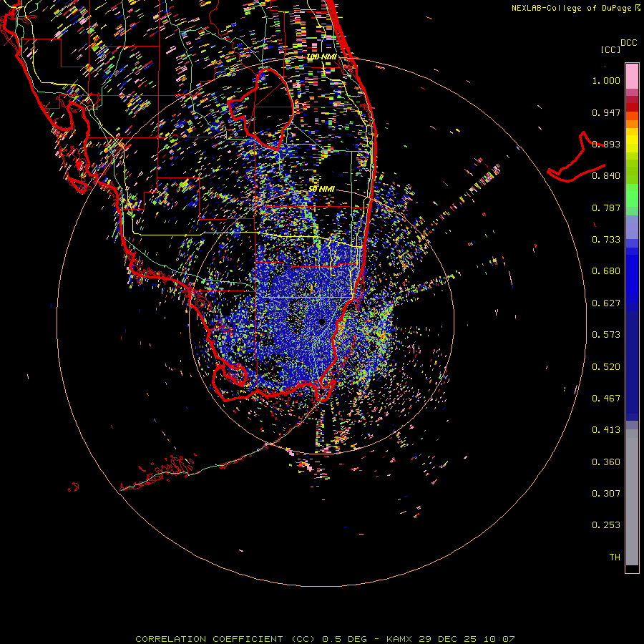Viewport: 644px width, 644px height.
Task: Pick the gray segment of the color bar
Action: pyautogui.click(x=632, y=501)
